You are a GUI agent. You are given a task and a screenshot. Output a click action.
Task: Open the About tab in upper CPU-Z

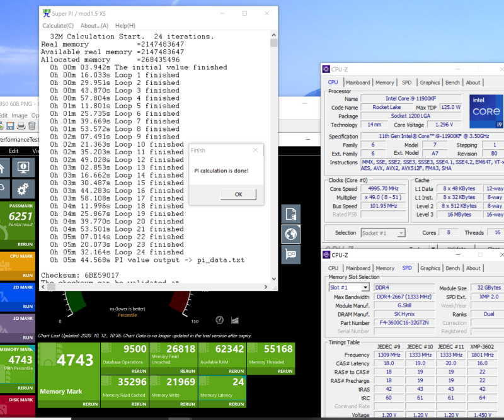point(473,82)
